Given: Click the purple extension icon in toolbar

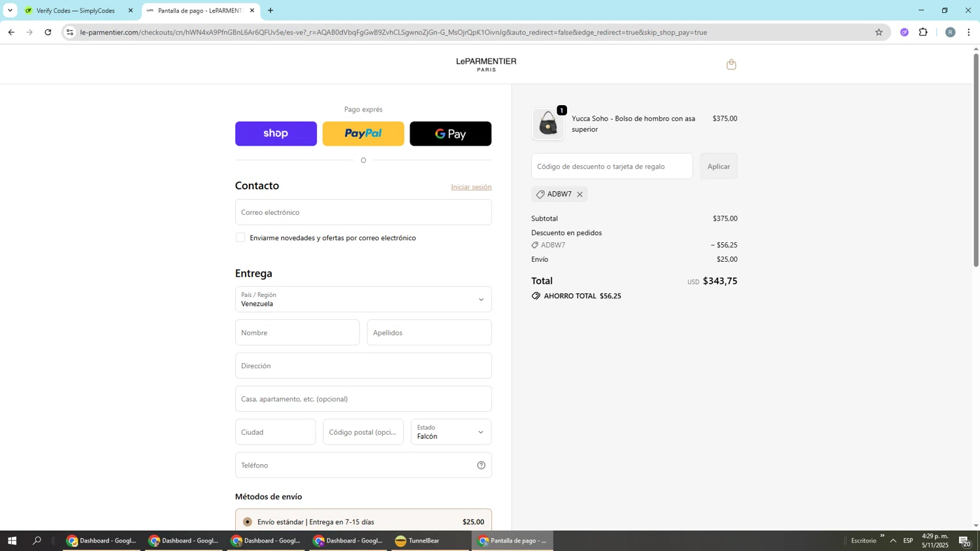Looking at the screenshot, I should click(904, 32).
